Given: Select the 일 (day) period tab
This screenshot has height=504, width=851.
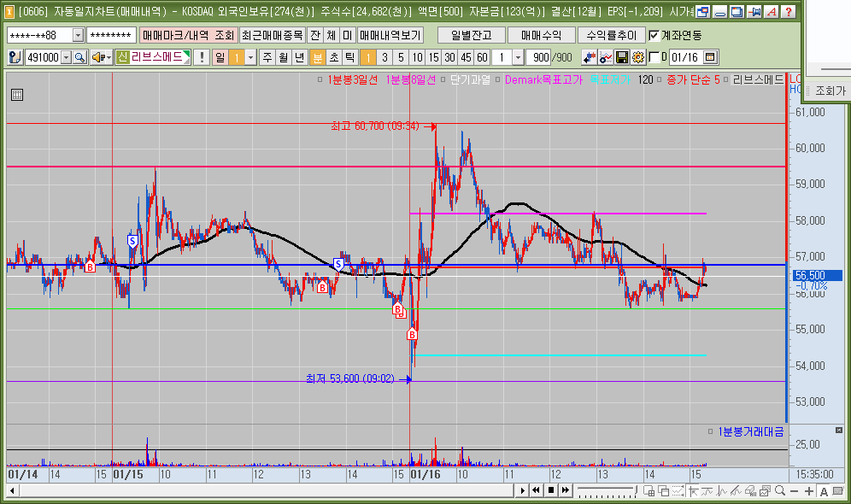Looking at the screenshot, I should pos(220,57).
